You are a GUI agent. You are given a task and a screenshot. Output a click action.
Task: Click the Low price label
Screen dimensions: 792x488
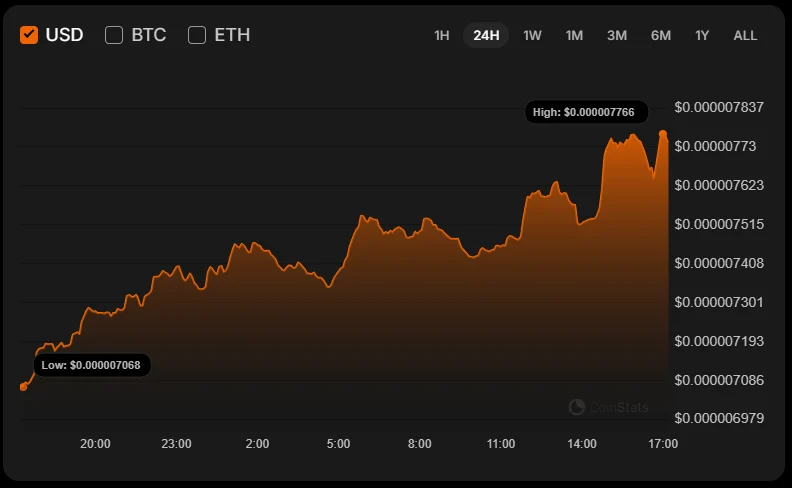[x=91, y=365]
